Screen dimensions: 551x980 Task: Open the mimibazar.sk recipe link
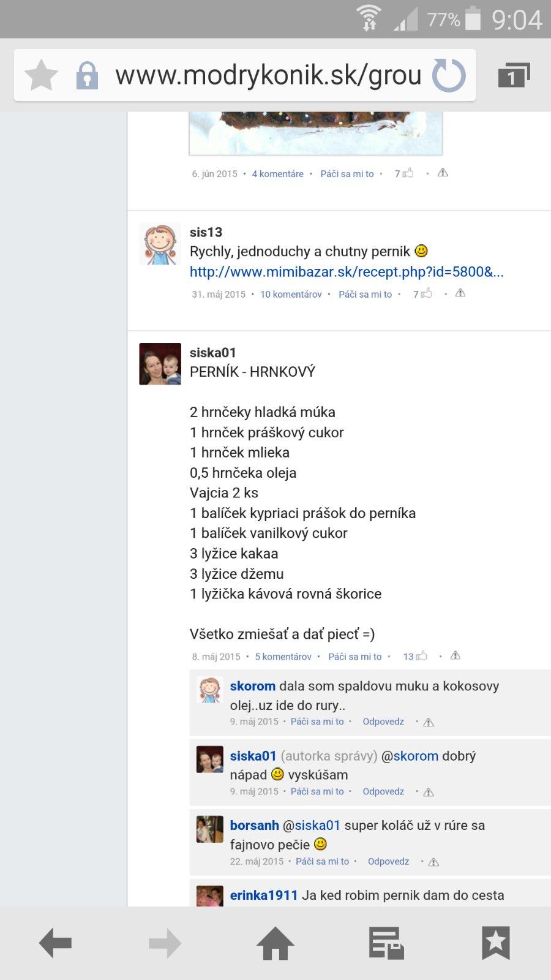pos(347,272)
